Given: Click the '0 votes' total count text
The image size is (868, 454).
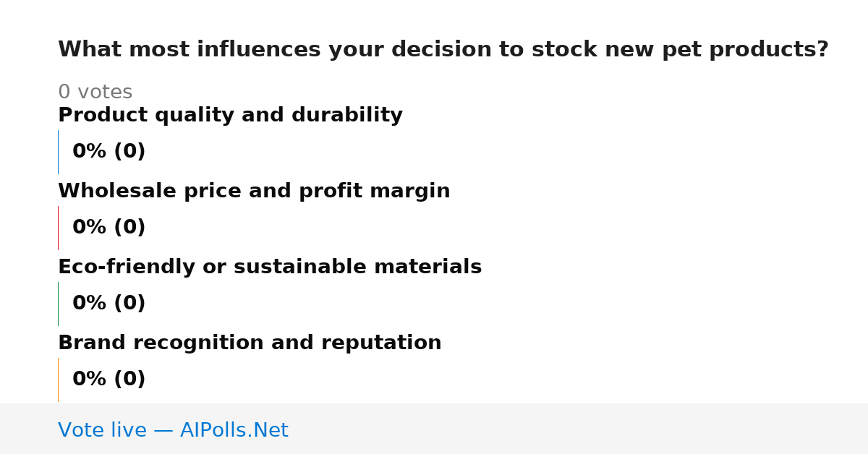Looking at the screenshot, I should [x=95, y=93].
